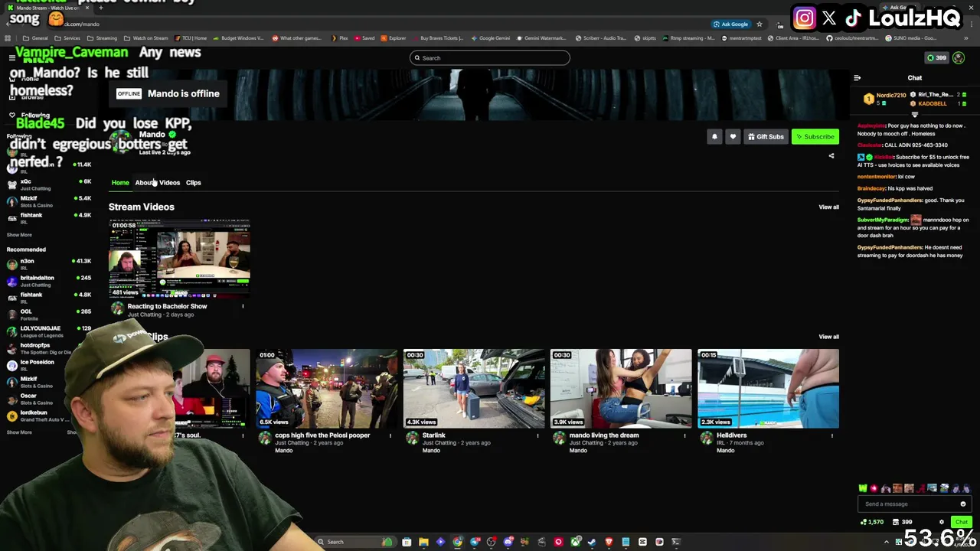Open Reacting to Bachelor Show video thumbnail
This screenshot has height=551, width=980.
(179, 259)
